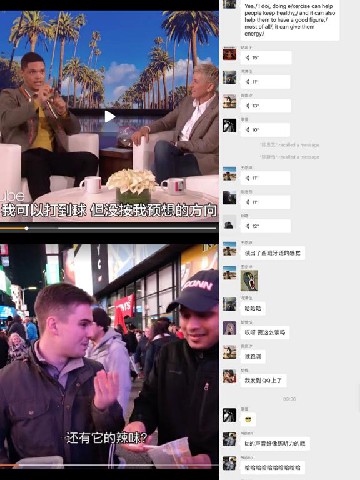The width and height of the screenshot is (360, 480).
Task: Select the "QQ" text message bubble
Action: (x=263, y=380)
